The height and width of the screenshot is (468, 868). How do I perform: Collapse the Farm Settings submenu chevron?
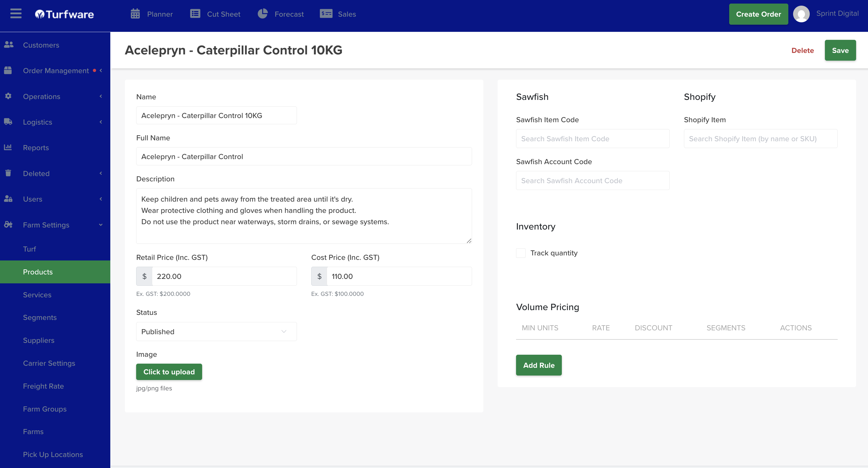coord(101,225)
